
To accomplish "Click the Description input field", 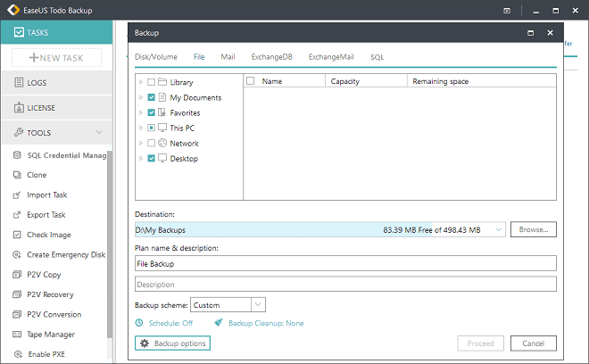I will click(345, 284).
